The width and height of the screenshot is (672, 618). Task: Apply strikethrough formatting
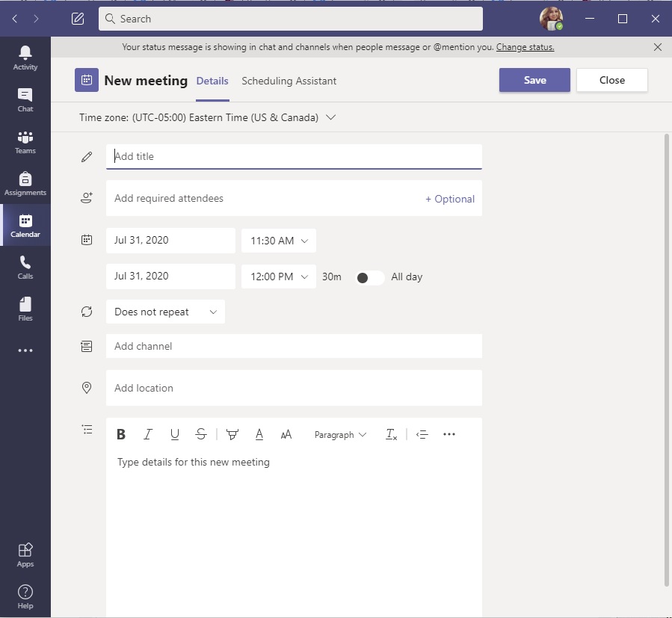pos(201,435)
